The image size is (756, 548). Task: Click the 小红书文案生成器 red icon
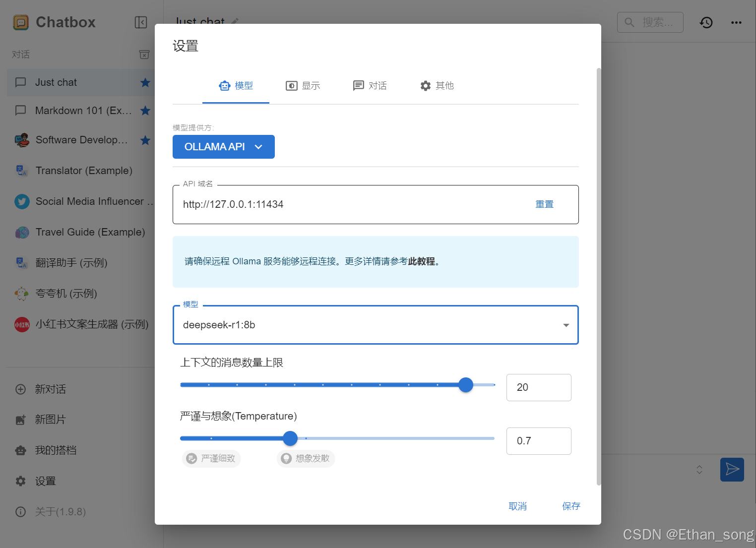(22, 324)
